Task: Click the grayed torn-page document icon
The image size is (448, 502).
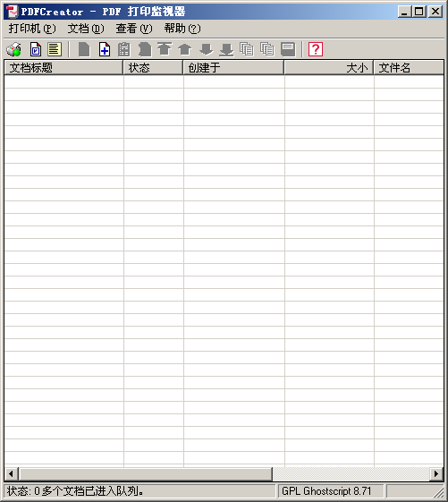Action: (145, 49)
